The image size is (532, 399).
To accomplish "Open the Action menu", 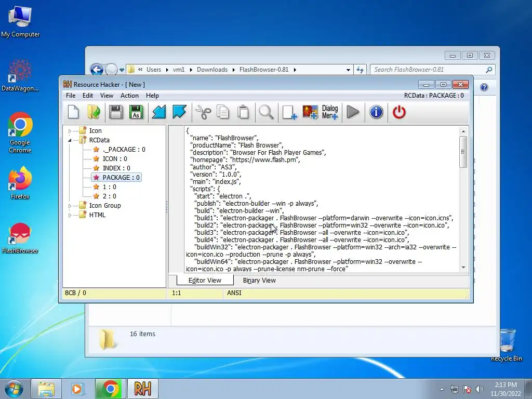I will tap(129, 96).
